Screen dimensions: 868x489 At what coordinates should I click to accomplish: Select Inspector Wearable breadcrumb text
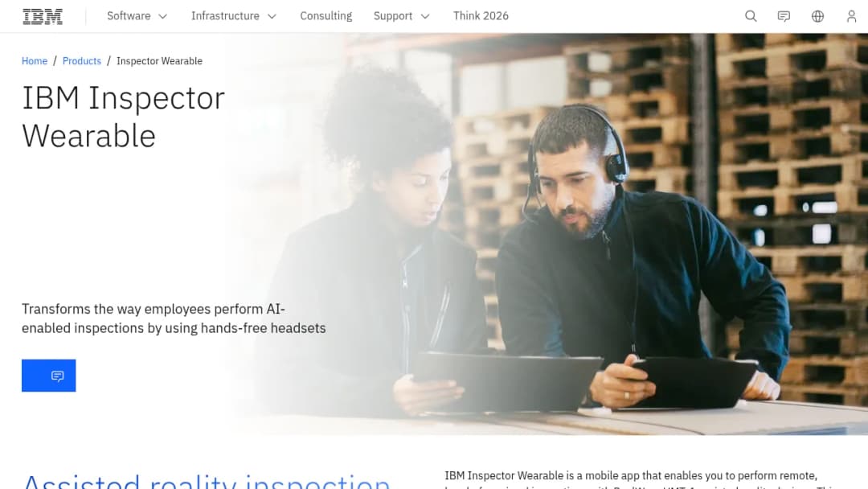pyautogui.click(x=159, y=61)
